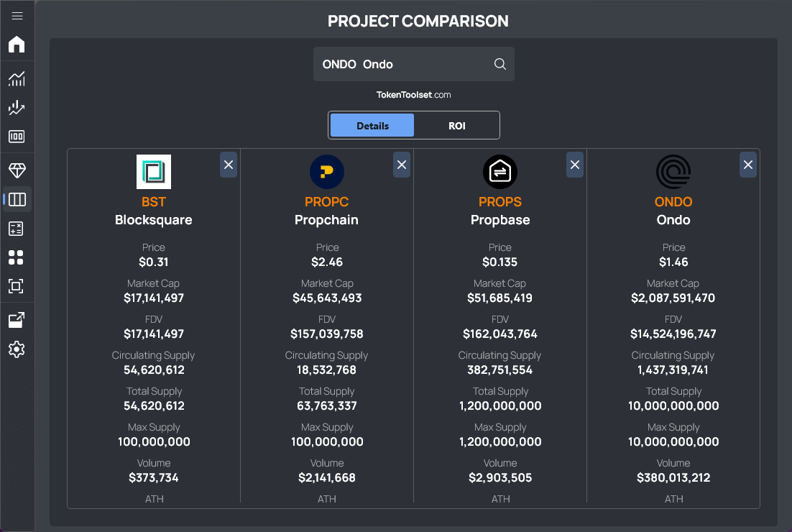Remove the Blocksquare BST column
The image size is (792, 532).
click(229, 165)
